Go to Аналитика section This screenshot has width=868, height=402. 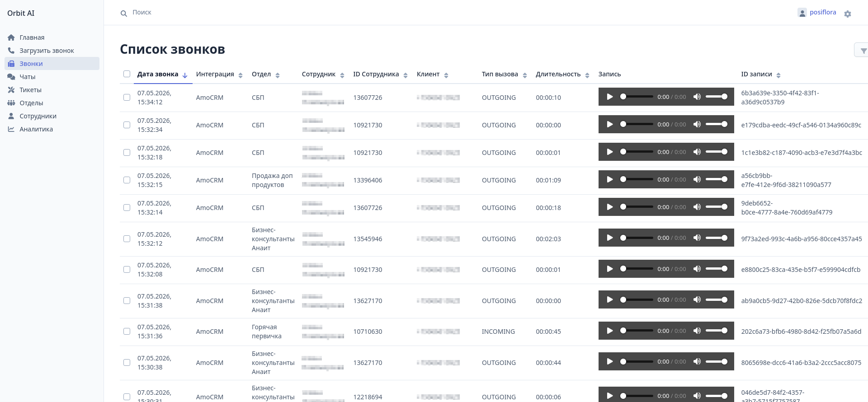point(52,129)
